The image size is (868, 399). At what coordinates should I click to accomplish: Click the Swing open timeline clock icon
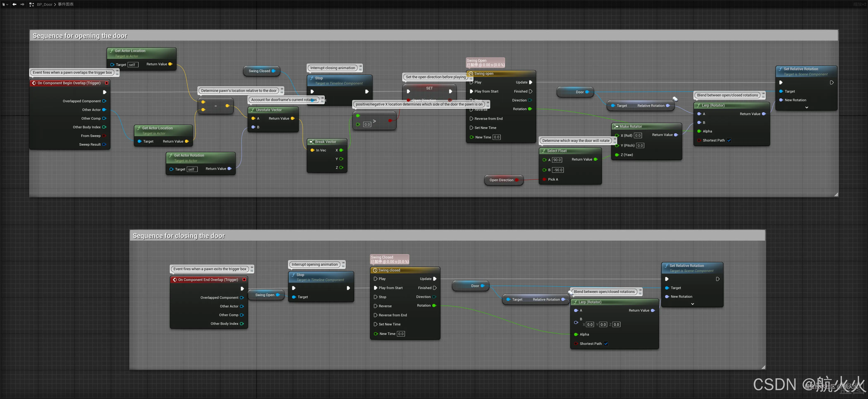click(x=471, y=73)
